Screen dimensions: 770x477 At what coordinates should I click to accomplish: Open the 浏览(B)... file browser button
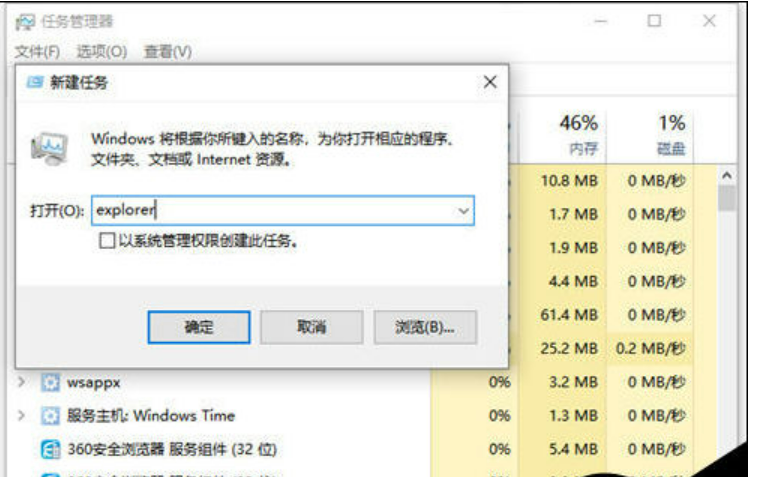(425, 327)
